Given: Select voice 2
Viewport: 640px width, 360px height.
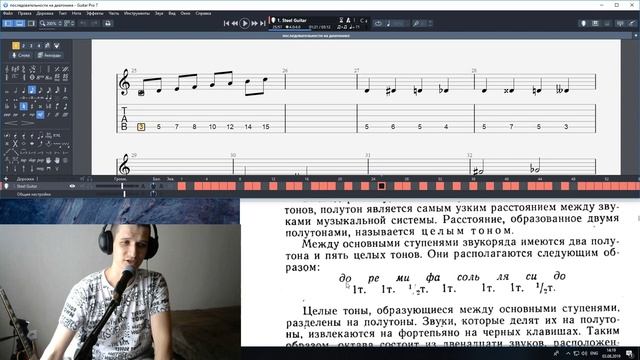Looking at the screenshot, I should [23, 46].
